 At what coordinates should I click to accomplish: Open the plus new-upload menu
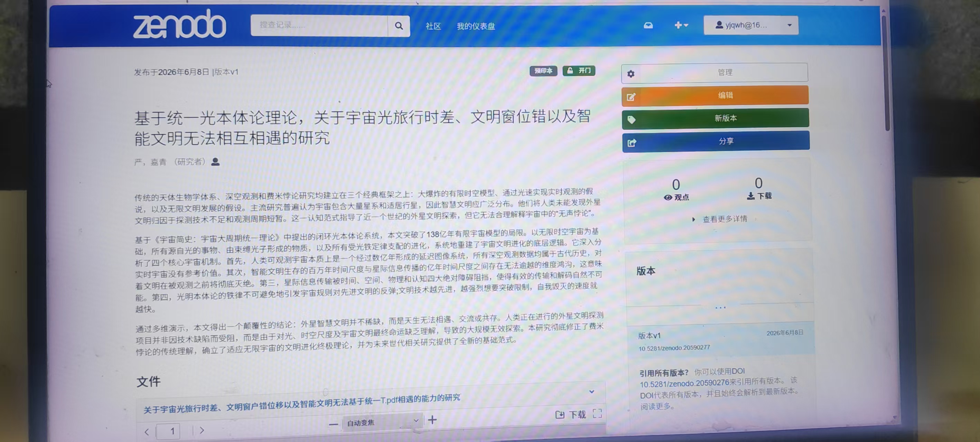tap(681, 25)
